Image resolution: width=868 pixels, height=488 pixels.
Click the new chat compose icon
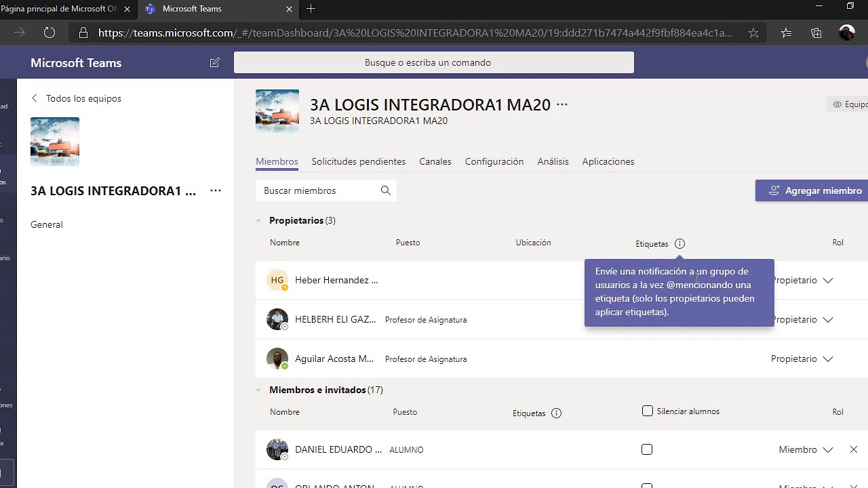point(215,62)
